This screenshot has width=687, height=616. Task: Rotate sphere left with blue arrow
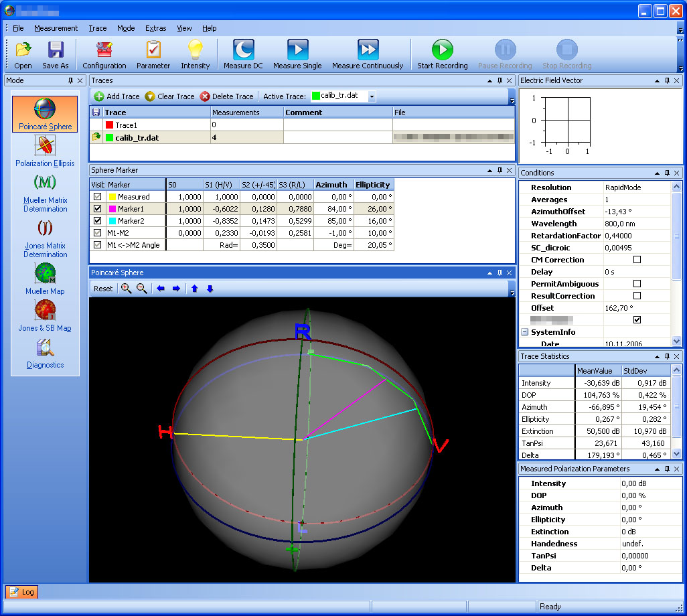point(161,289)
